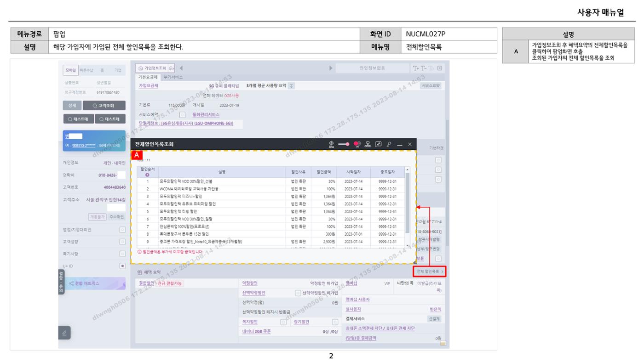644x362 pixels.
Task: Click the right arrow before 연업정보없음
Action: tap(331, 68)
